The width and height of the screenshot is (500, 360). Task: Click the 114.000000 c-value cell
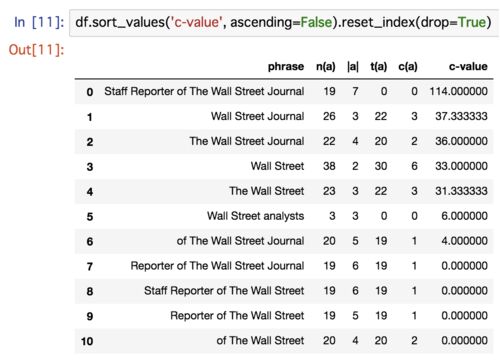tap(458, 91)
